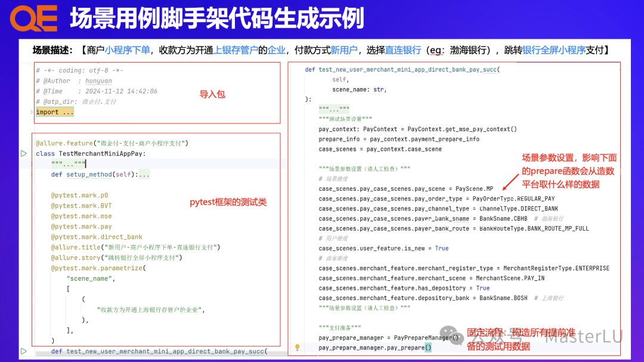Click @allure.feature decorator line
This screenshot has height=362, width=644.
point(112,143)
